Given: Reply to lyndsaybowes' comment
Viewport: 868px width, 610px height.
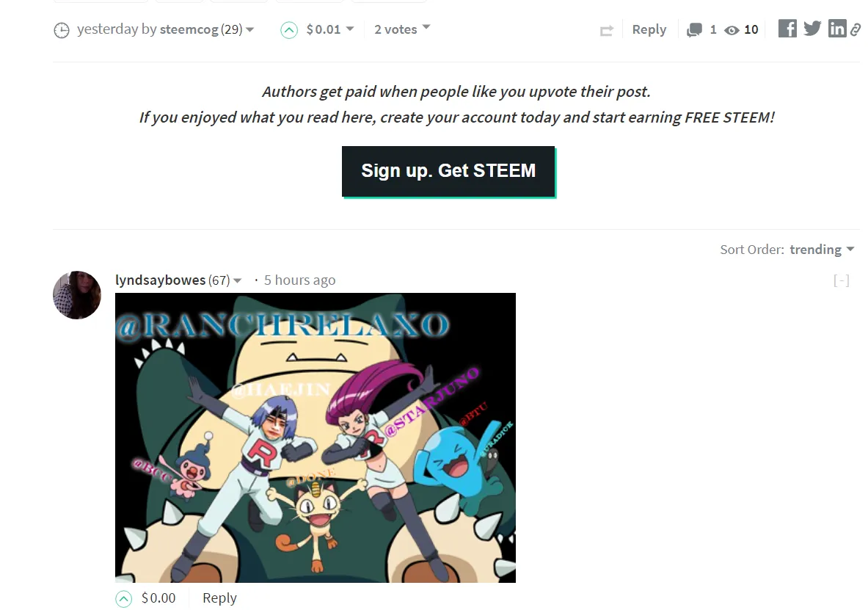Looking at the screenshot, I should tap(219, 598).
